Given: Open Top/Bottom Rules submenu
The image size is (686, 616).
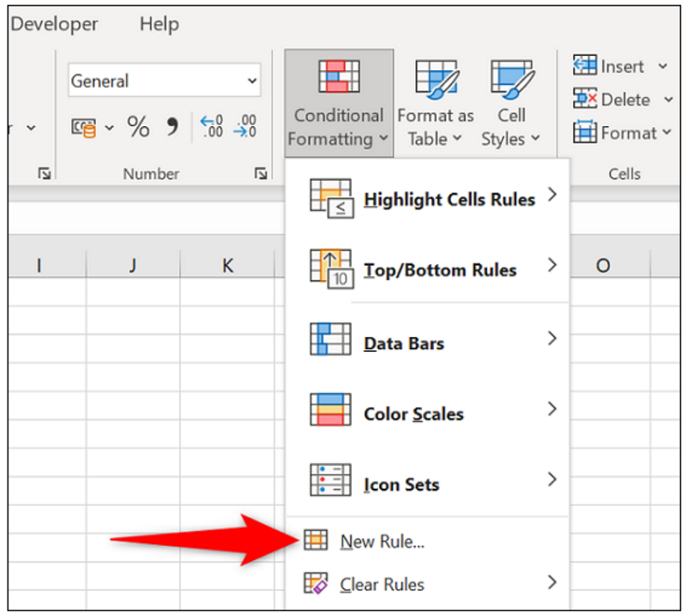Looking at the screenshot, I should click(x=427, y=269).
